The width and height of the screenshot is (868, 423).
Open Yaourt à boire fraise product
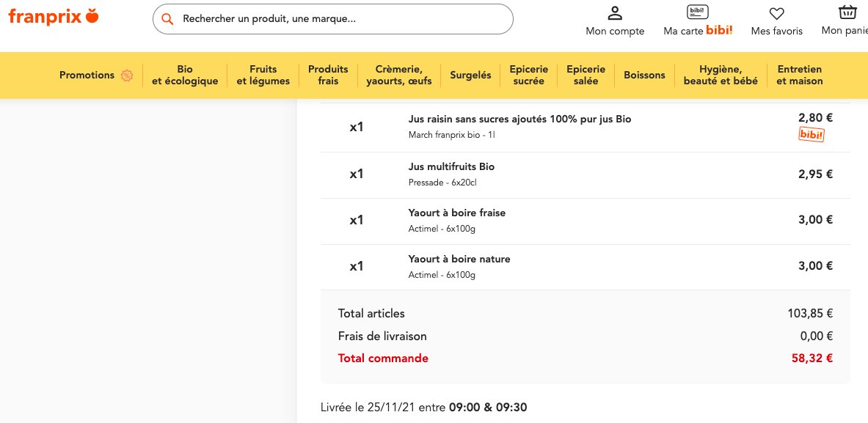[x=456, y=213]
